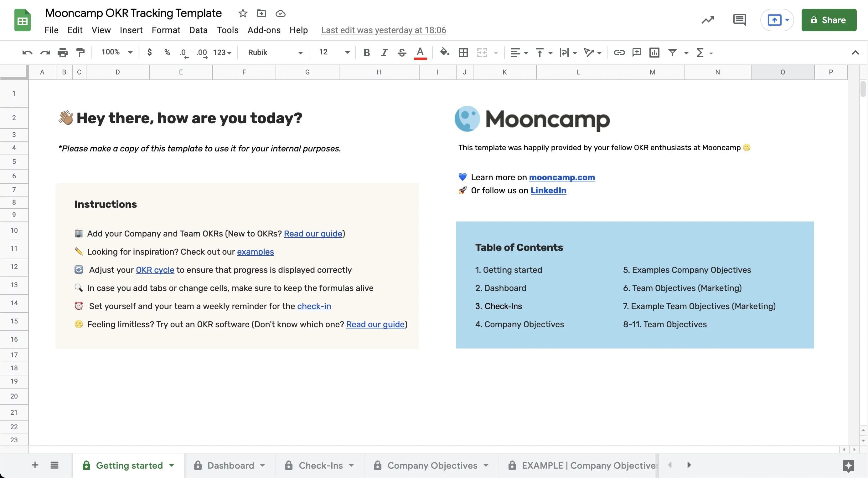Open the font size dropdown
Image resolution: width=868 pixels, height=478 pixels.
pyautogui.click(x=334, y=52)
